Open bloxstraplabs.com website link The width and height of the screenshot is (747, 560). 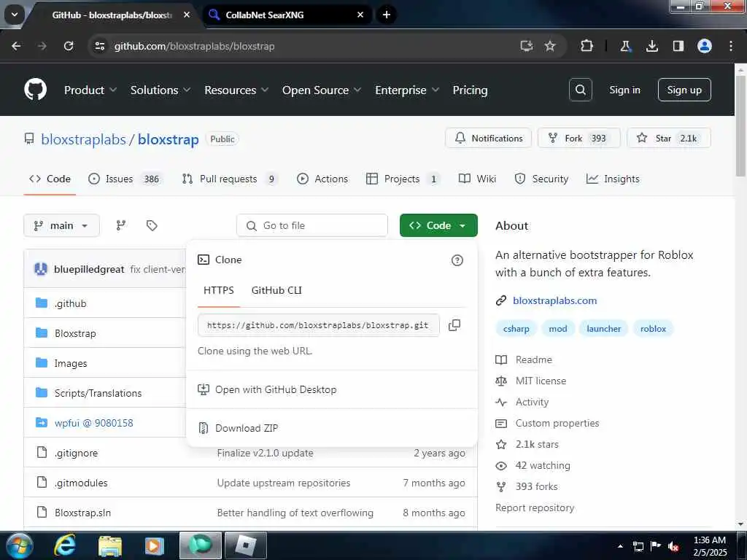(x=554, y=300)
